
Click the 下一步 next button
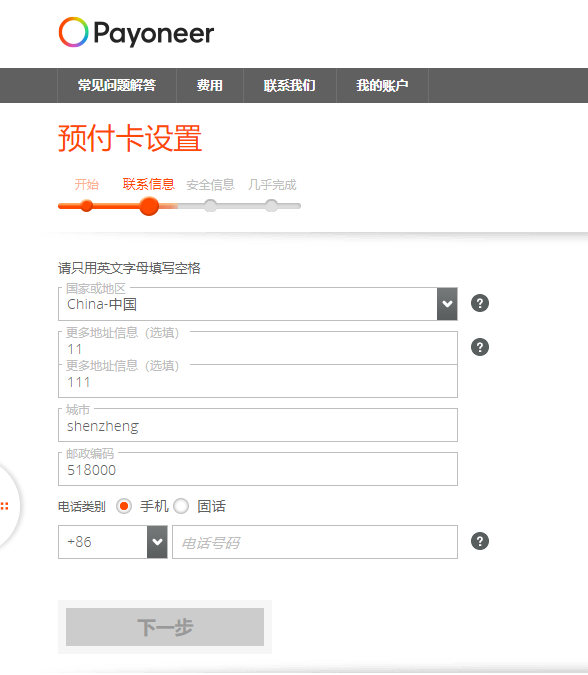[165, 627]
